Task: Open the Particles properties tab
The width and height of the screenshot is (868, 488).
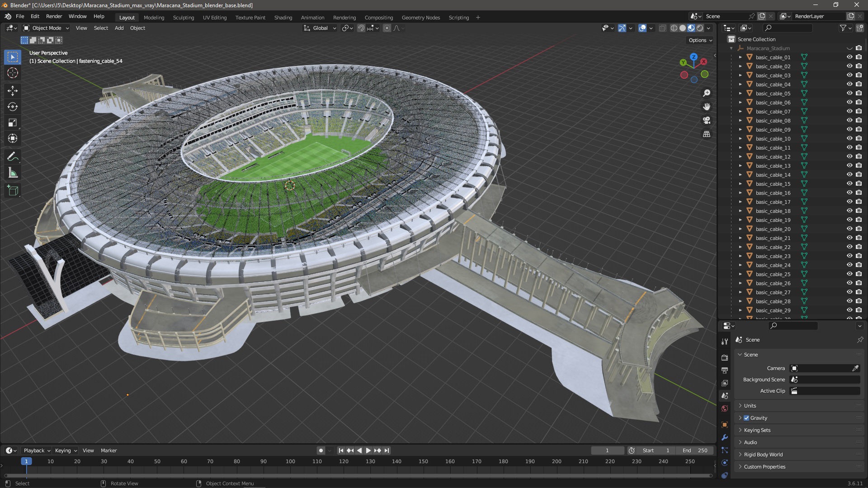Action: [x=725, y=450]
